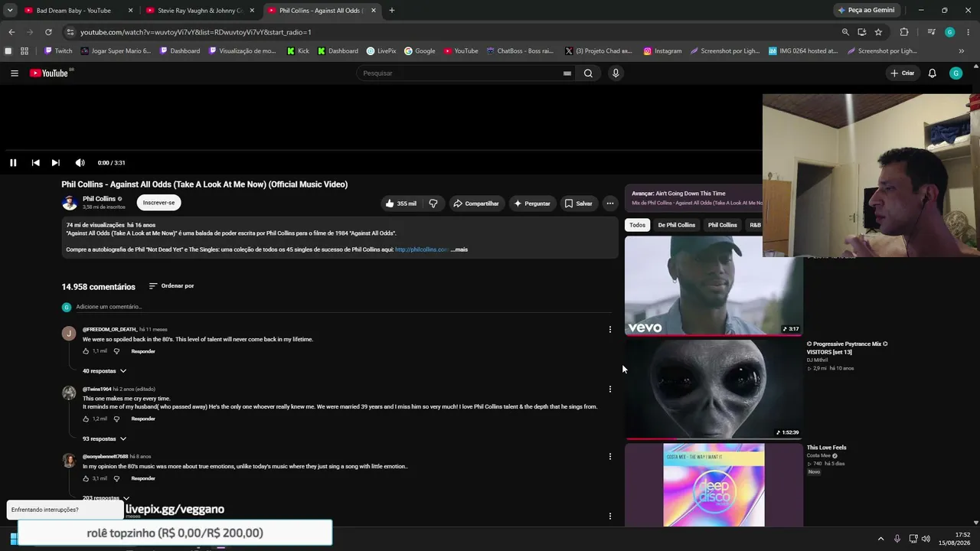This screenshot has width=980, height=551.
Task: Click the Compartilhar share button
Action: (x=476, y=204)
